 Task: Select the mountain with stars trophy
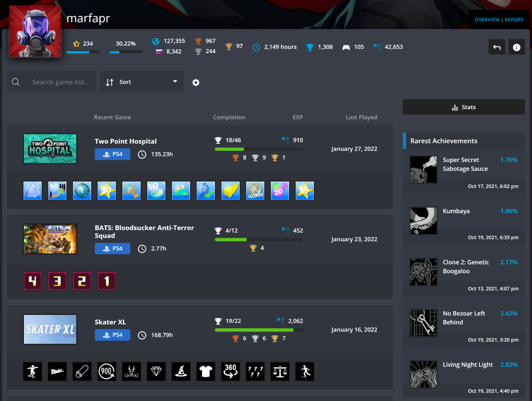coord(181,191)
